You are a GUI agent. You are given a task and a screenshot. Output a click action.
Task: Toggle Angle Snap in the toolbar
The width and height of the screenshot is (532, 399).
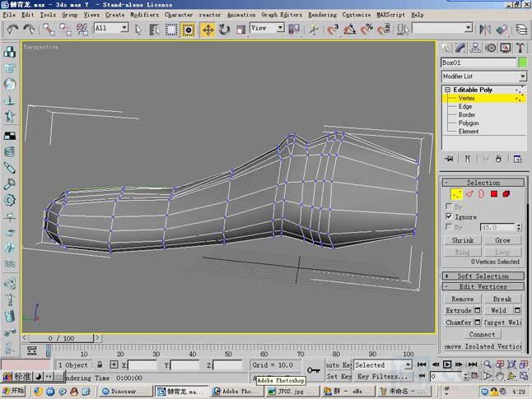(x=349, y=30)
